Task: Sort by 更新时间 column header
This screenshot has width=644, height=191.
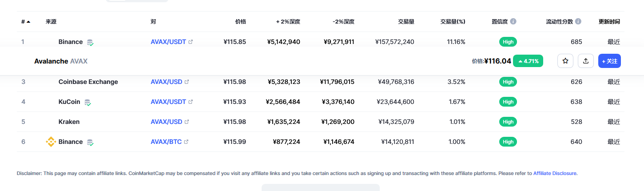Action: [609, 21]
